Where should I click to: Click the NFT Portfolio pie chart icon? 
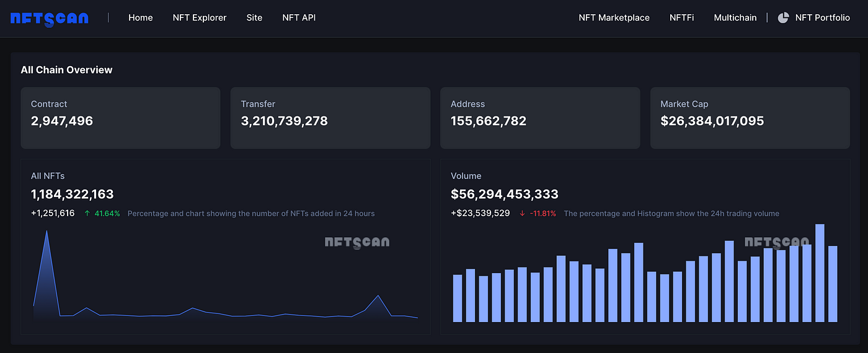pyautogui.click(x=783, y=18)
